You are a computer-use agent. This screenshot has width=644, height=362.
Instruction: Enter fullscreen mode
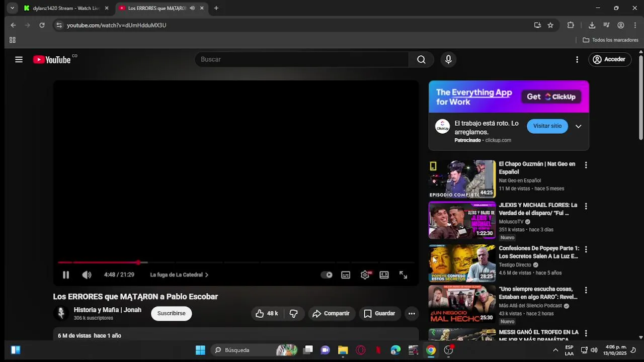coord(403,275)
